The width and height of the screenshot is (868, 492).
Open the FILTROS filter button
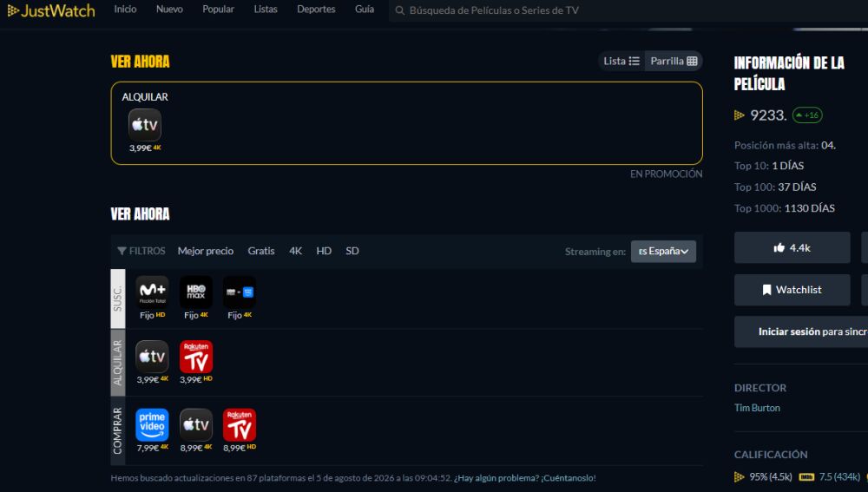click(x=141, y=251)
